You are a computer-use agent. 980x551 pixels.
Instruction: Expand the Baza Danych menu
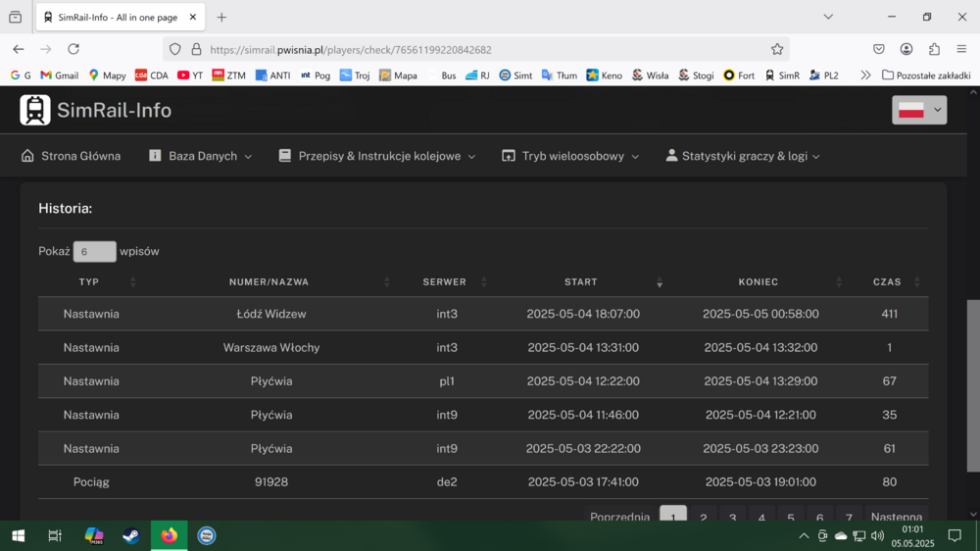coord(201,156)
